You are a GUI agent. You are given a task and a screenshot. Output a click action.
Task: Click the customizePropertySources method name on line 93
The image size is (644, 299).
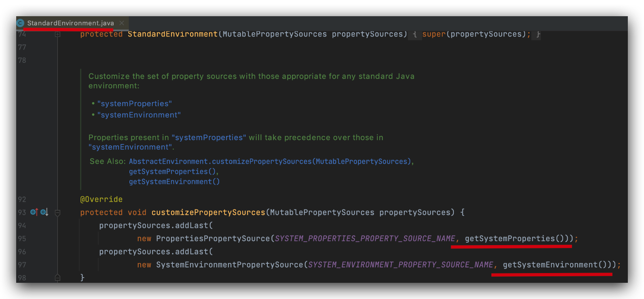coord(208,212)
